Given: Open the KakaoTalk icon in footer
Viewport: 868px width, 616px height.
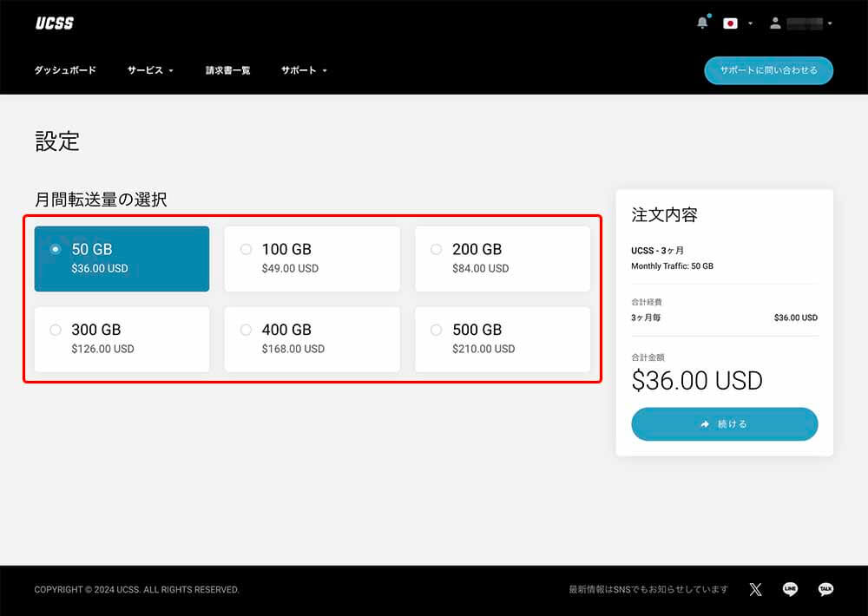Looking at the screenshot, I should click(x=826, y=590).
